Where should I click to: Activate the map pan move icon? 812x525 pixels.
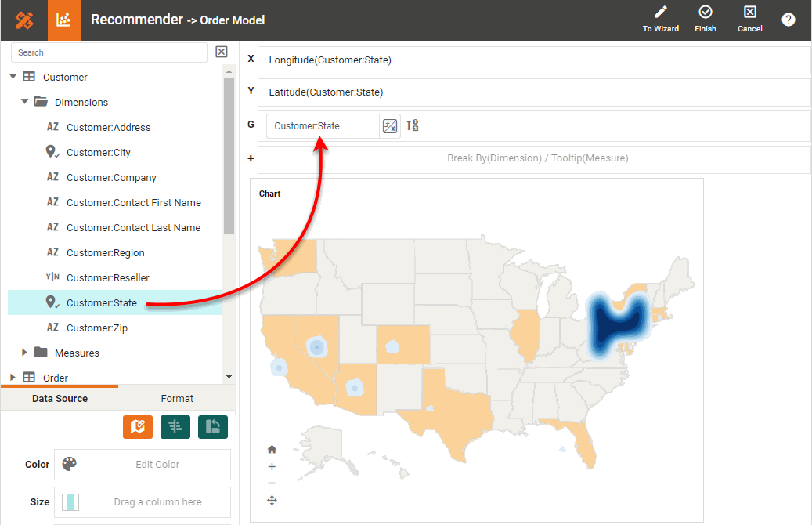tap(272, 500)
